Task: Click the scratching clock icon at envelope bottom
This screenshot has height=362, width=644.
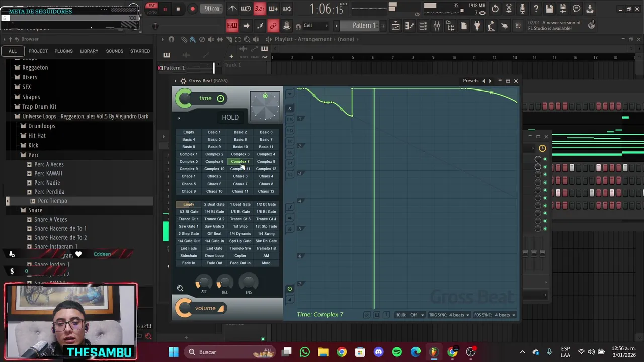Action: 289,289
